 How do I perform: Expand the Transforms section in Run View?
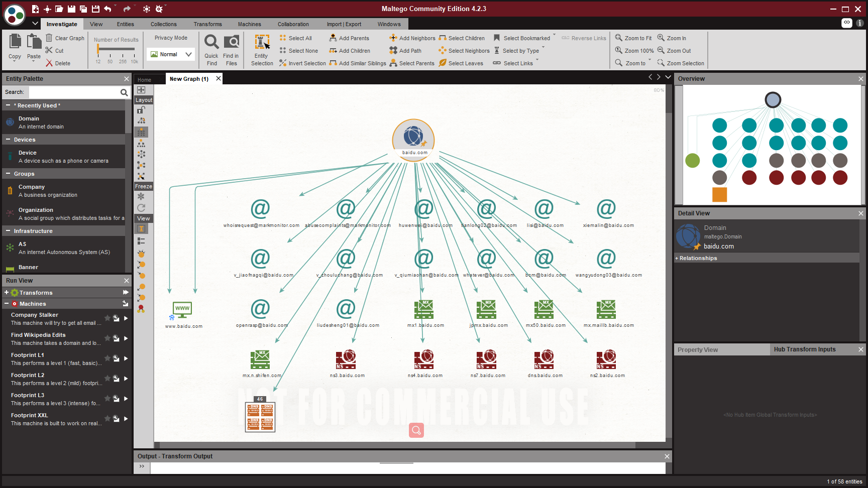click(x=7, y=293)
